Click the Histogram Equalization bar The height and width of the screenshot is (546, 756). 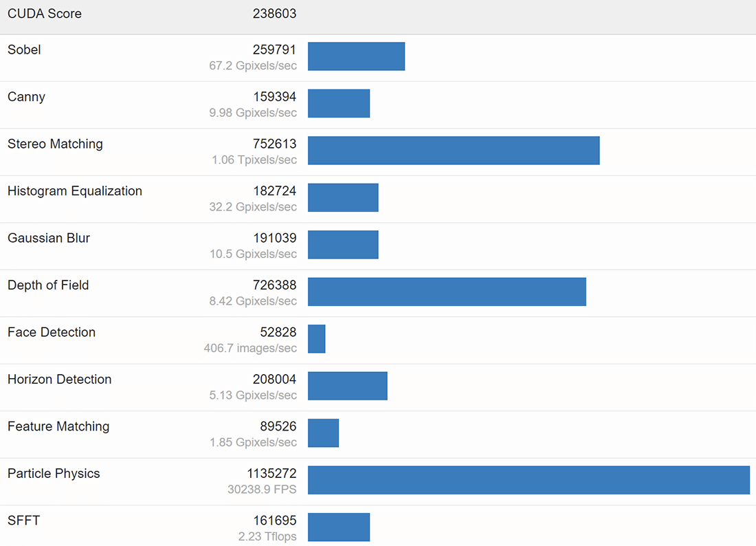[343, 198]
